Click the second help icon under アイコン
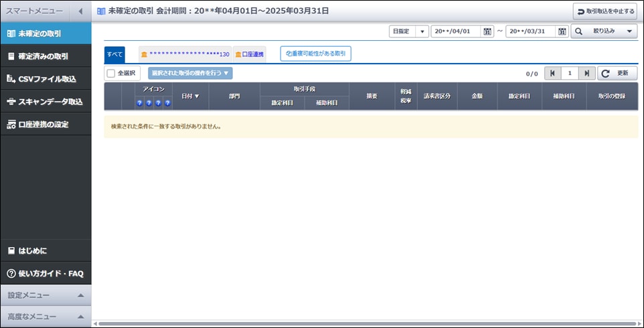 click(149, 104)
